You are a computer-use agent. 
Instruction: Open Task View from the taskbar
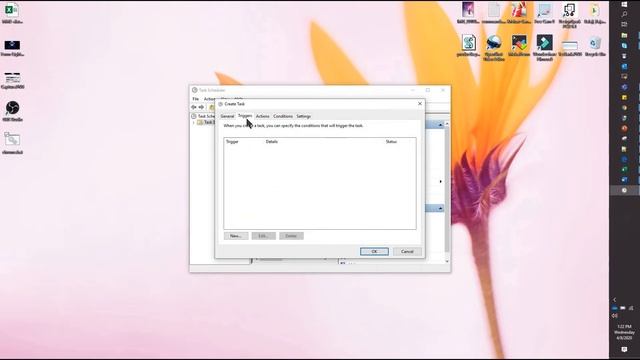624,24
